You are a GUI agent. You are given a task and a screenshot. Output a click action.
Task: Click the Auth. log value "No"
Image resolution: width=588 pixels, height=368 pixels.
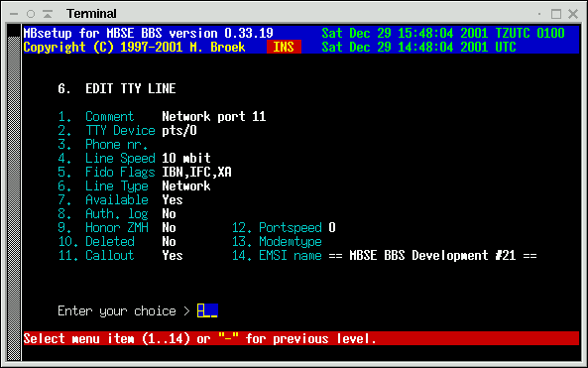point(170,214)
